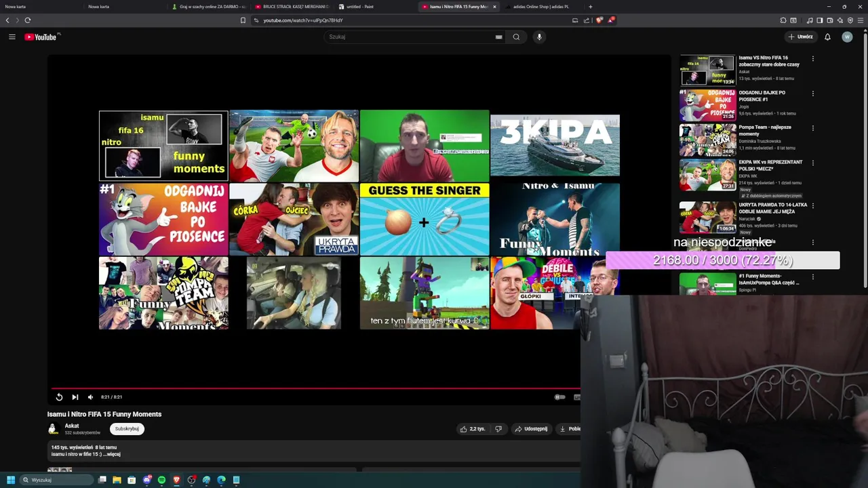Go back in browser history
The height and width of the screenshot is (488, 868).
coord(7,20)
